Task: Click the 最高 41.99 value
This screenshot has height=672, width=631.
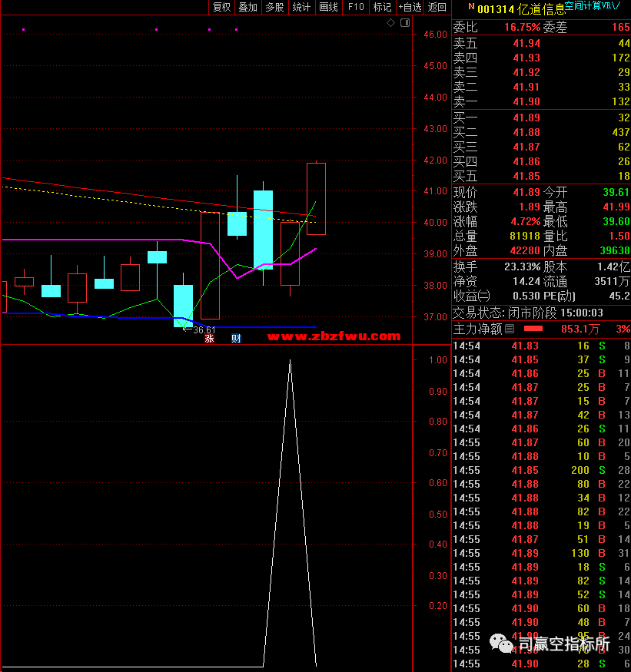Action: coord(616,207)
